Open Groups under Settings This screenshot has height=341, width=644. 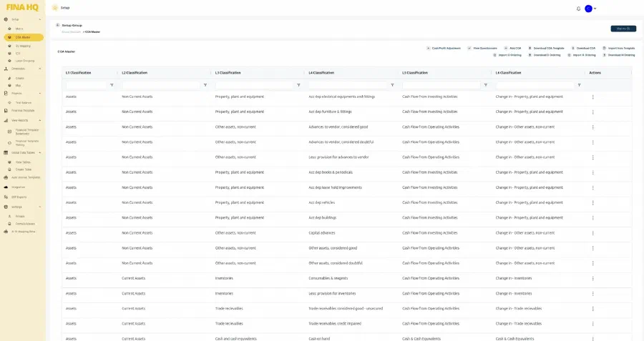coord(20,217)
